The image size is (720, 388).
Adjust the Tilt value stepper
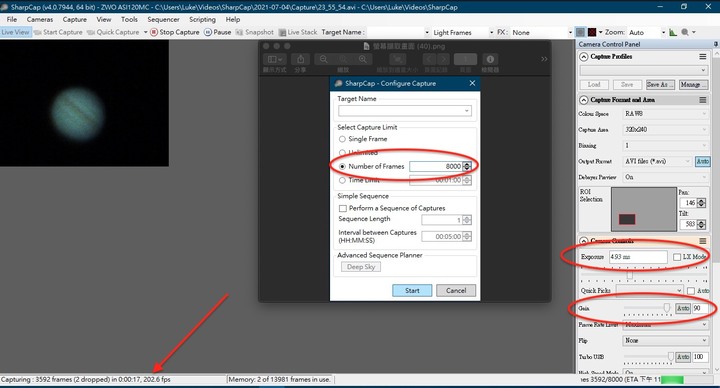click(701, 225)
